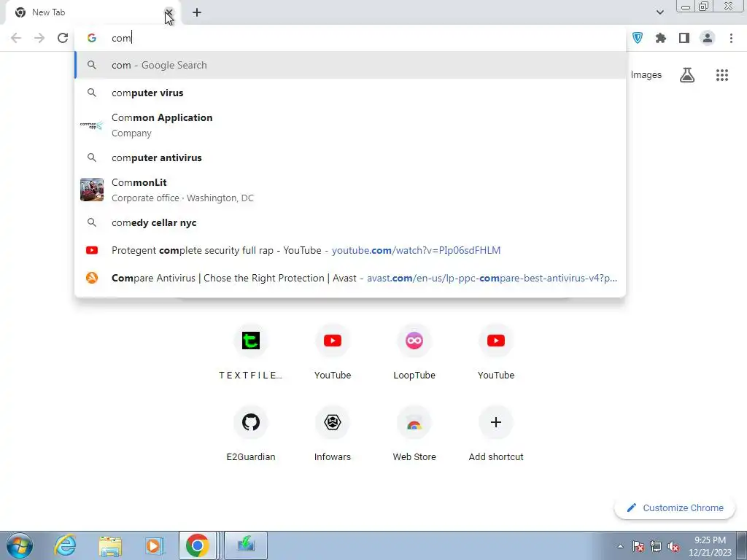Open the Windows Start menu orb
Viewport: 747px width, 560px height.
[x=20, y=545]
